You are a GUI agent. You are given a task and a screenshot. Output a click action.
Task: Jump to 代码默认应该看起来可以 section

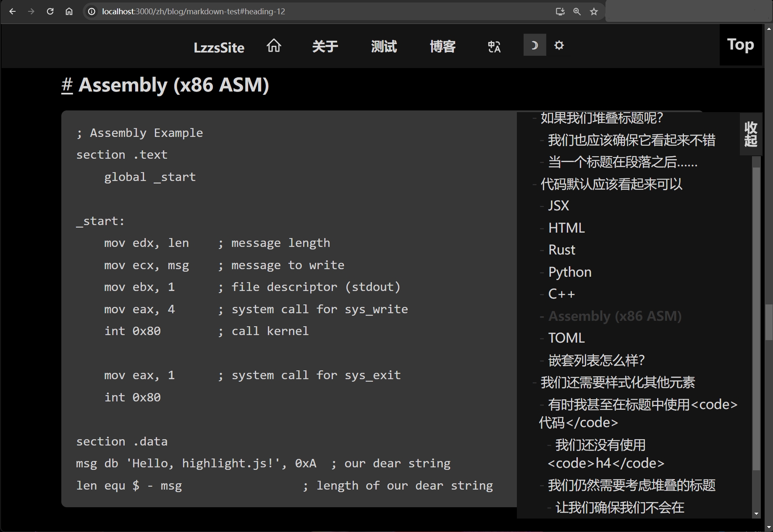611,184
